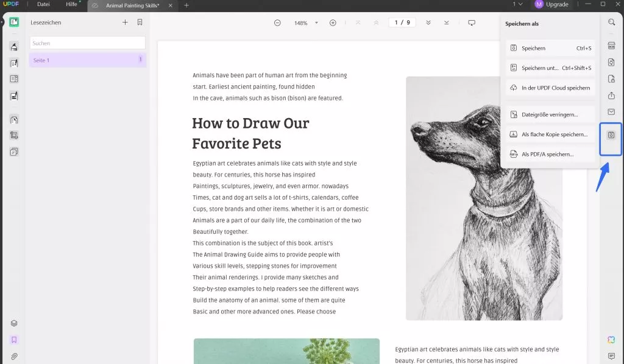
Task: Click the share/export upload icon
Action: [611, 96]
